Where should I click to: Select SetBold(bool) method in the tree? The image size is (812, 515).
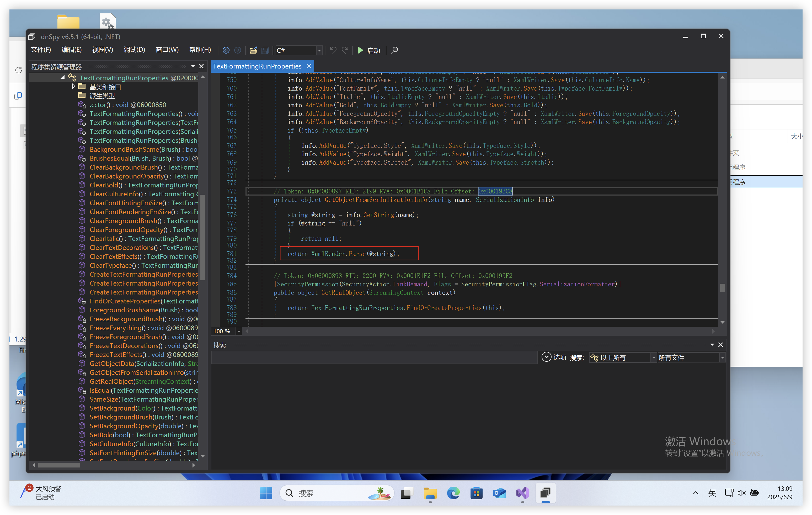tap(144, 435)
